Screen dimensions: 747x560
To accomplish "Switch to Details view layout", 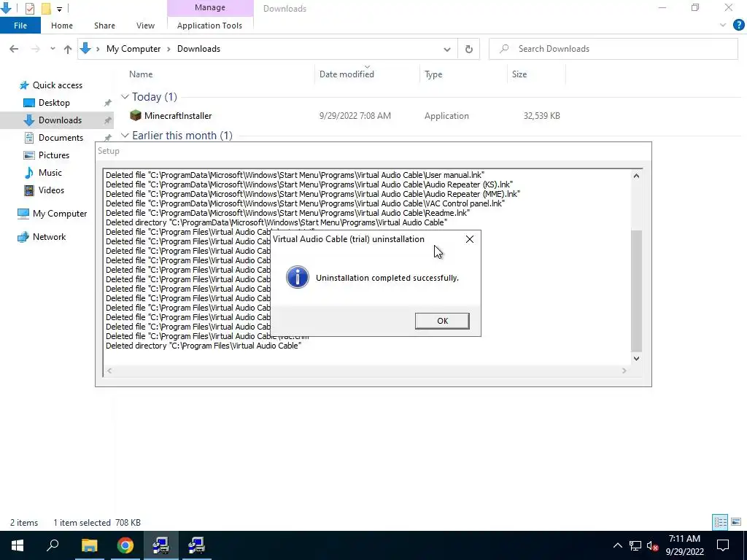I will [720, 522].
